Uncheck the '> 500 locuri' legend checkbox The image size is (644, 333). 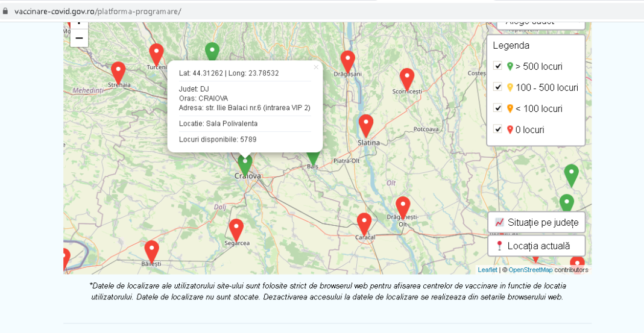point(498,66)
